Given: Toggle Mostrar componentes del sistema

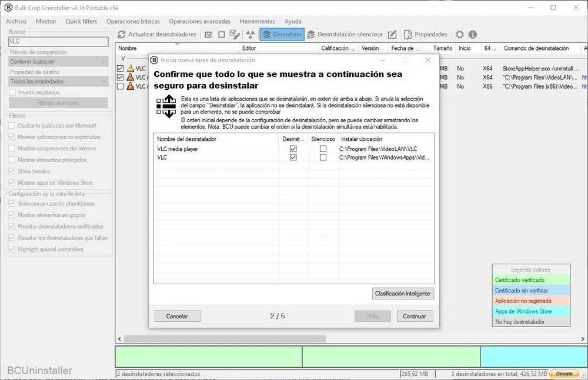Looking at the screenshot, I should [x=12, y=149].
